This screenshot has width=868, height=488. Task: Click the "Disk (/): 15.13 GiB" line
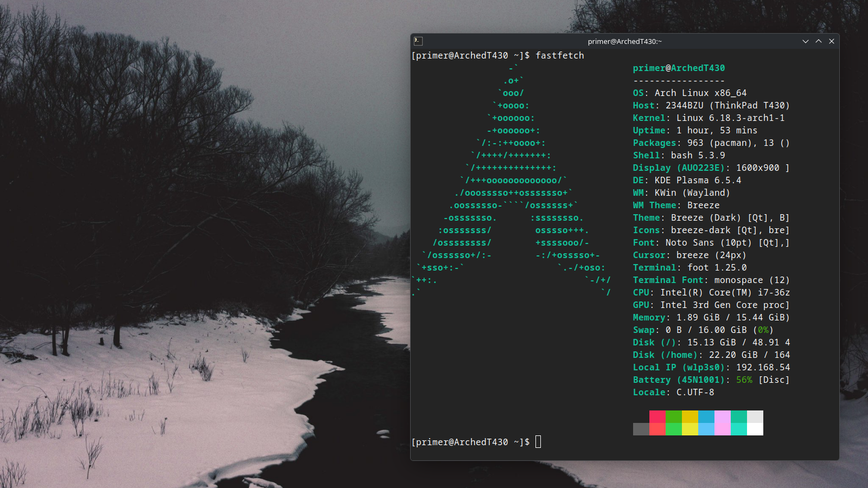tap(711, 342)
